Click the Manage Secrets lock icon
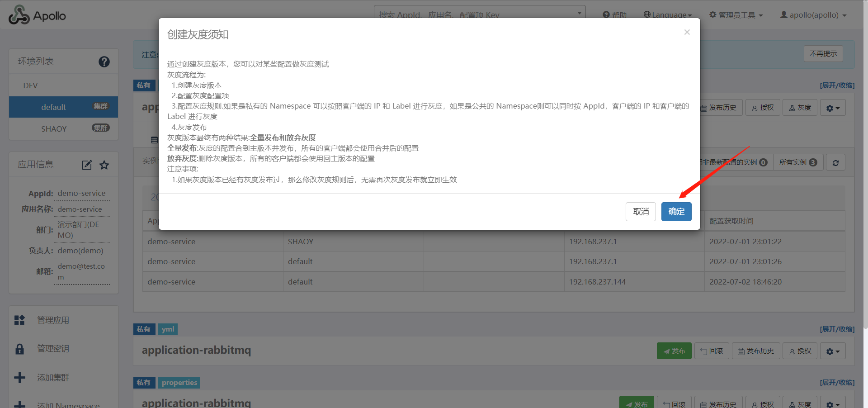 click(x=19, y=349)
